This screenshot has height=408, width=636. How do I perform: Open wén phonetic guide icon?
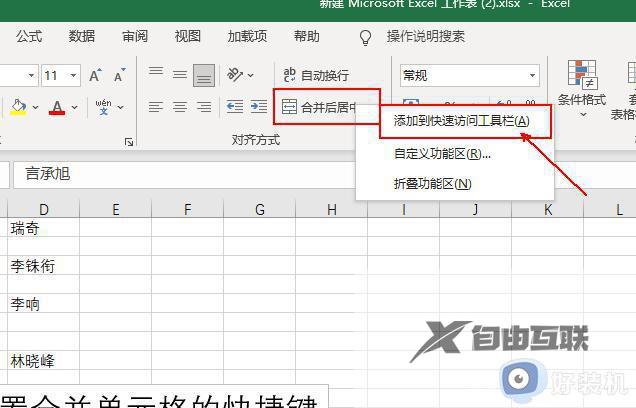click(x=103, y=107)
